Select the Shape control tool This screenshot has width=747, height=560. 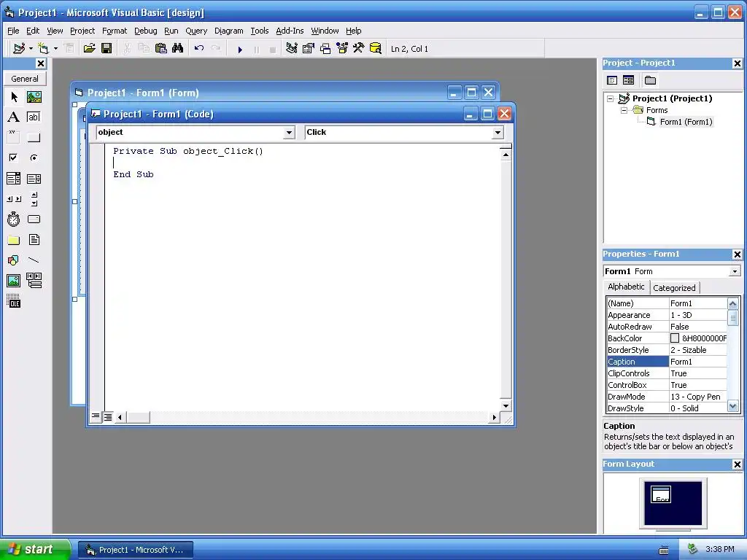coord(14,260)
